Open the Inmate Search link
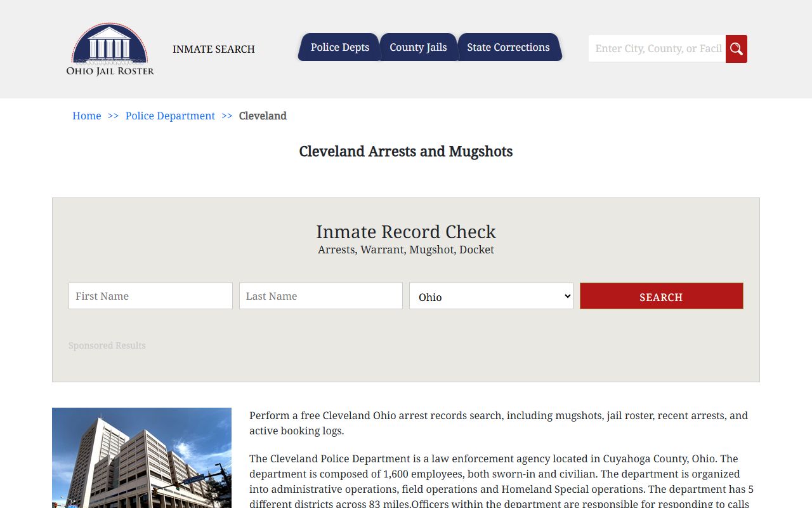Screen dimensions: 812x508 click(x=214, y=49)
